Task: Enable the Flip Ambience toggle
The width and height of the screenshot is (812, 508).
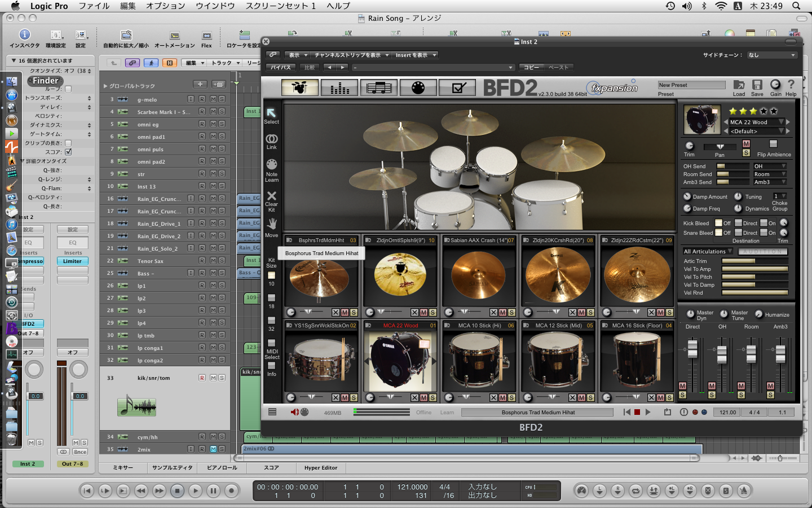Action: coord(773,144)
